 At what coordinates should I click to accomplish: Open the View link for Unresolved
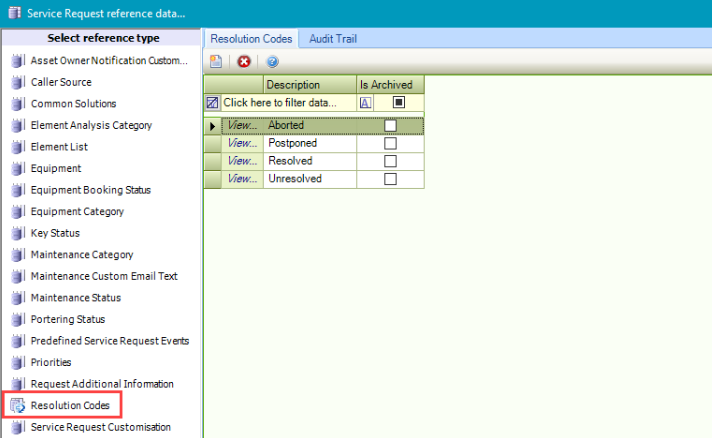click(x=242, y=179)
